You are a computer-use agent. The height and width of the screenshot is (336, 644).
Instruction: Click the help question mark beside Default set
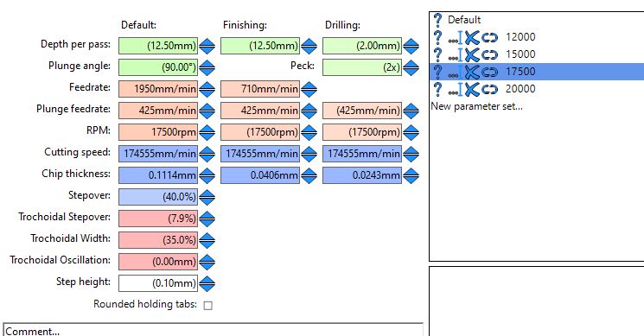click(437, 19)
